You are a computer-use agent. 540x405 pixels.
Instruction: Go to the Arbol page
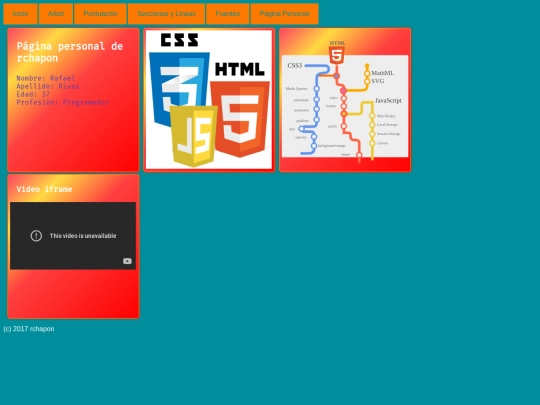point(56,14)
